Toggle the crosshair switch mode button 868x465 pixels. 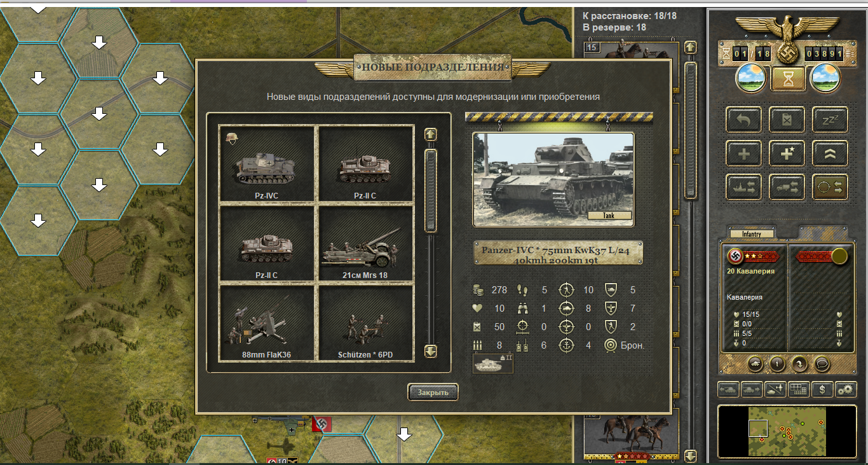tap(830, 186)
